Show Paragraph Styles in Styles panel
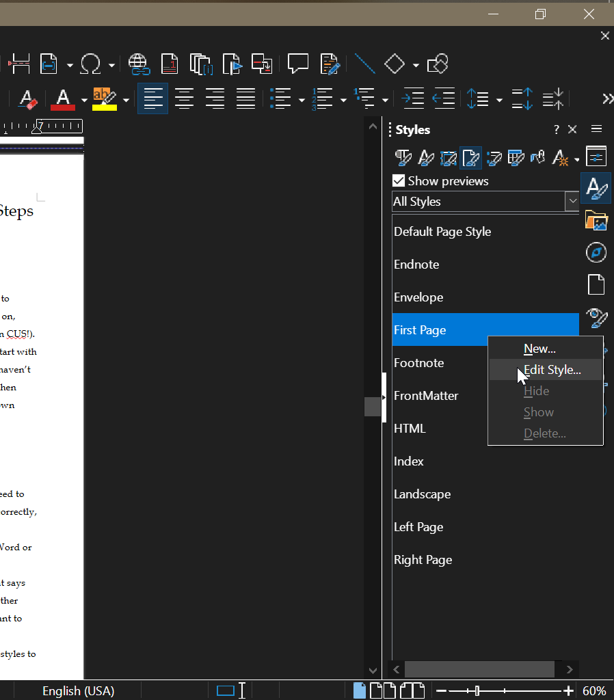 point(403,158)
